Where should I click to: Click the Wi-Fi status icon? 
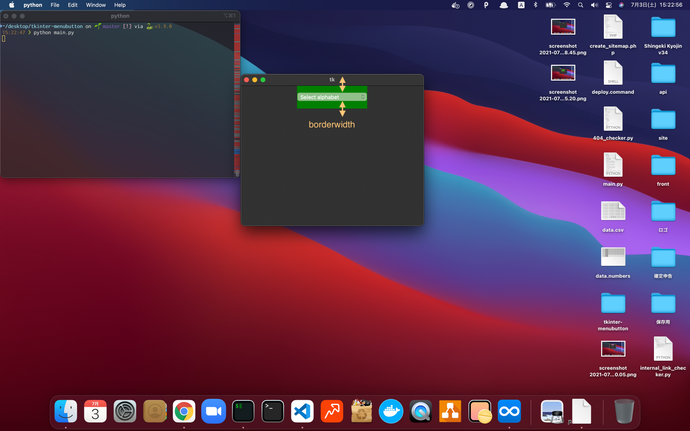(566, 5)
